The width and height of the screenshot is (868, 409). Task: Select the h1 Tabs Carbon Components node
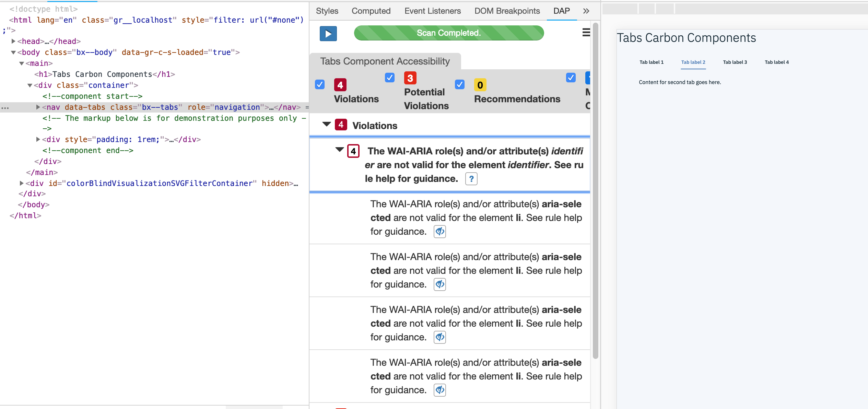[105, 74]
